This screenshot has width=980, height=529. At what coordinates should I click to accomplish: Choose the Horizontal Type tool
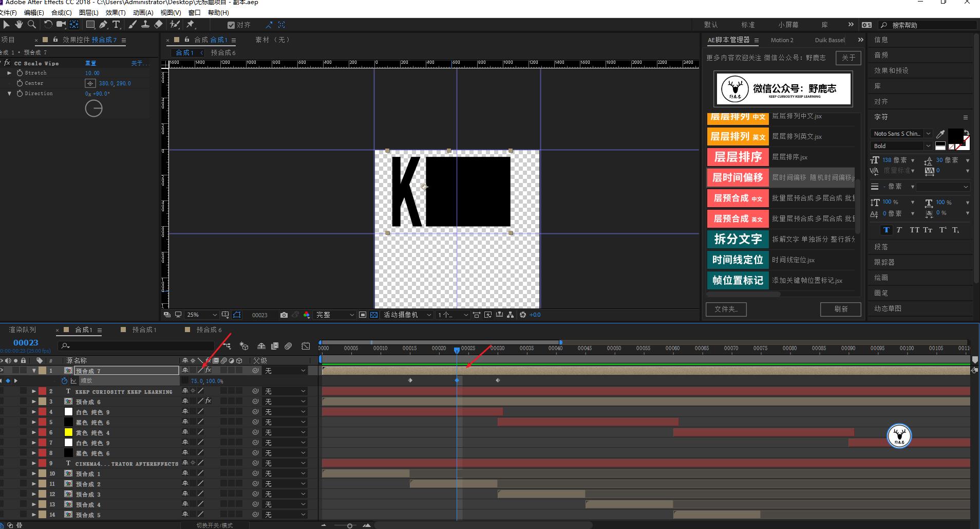(x=116, y=25)
